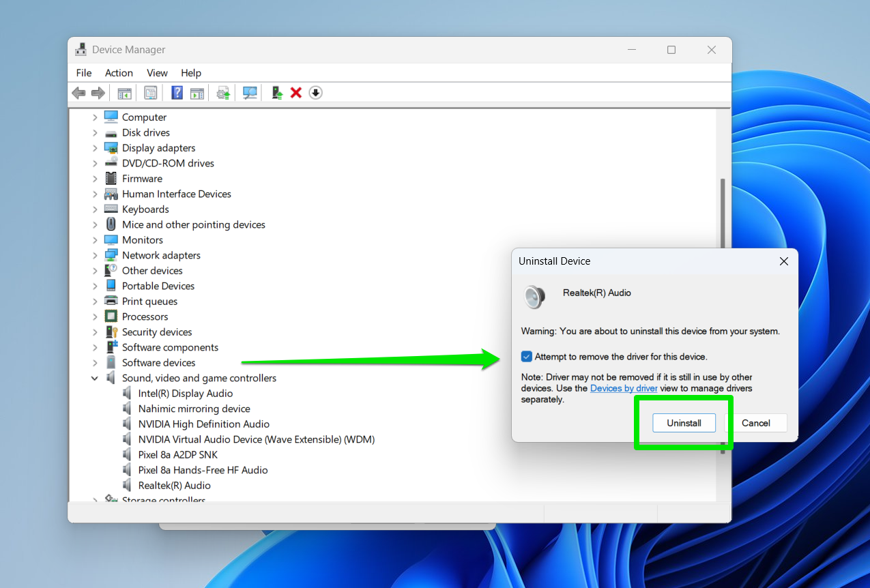The image size is (870, 588).
Task: Click the Device Manager title bar icon
Action: (81, 50)
